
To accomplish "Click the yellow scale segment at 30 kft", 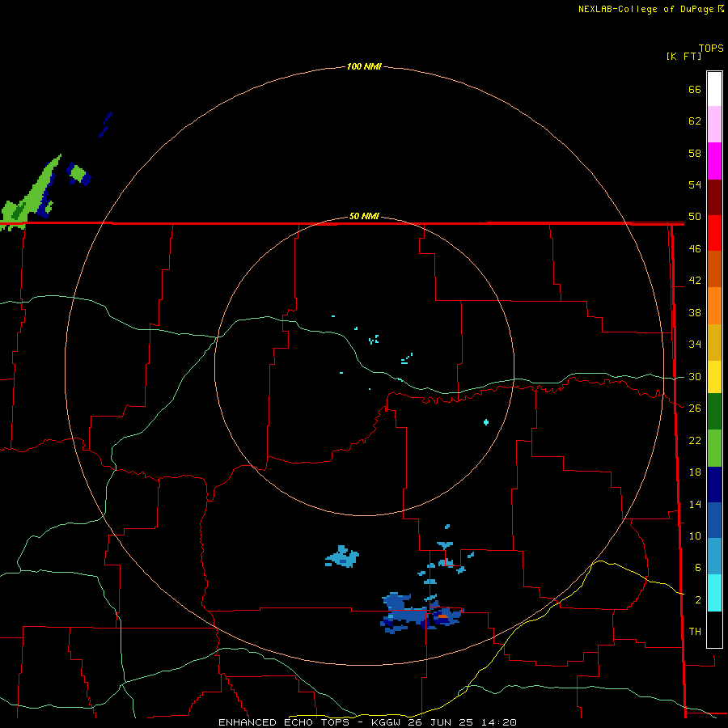I will pyautogui.click(x=714, y=377).
